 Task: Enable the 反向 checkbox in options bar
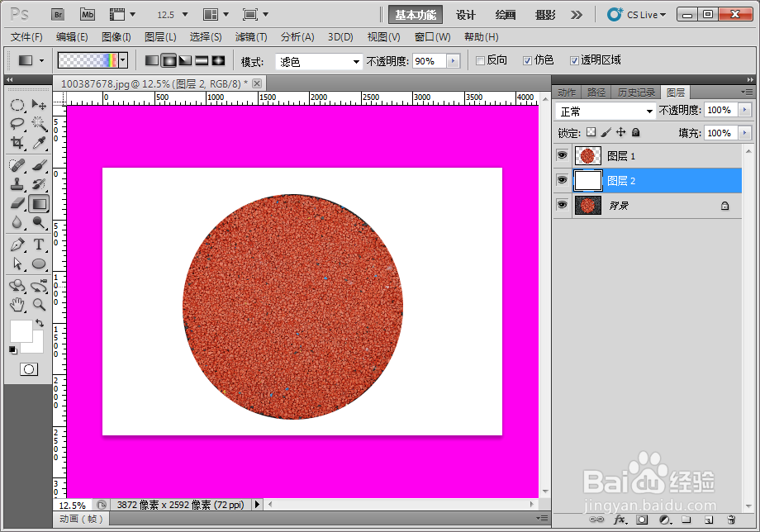[477, 59]
